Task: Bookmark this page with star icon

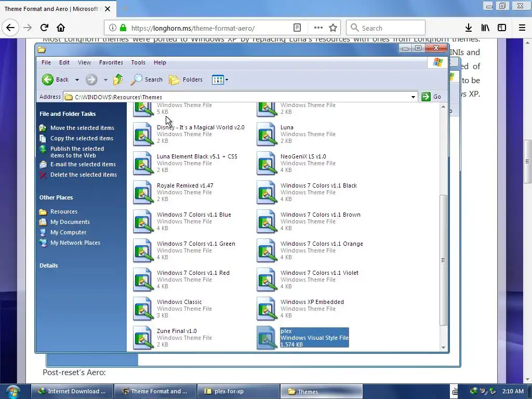Action: click(333, 28)
